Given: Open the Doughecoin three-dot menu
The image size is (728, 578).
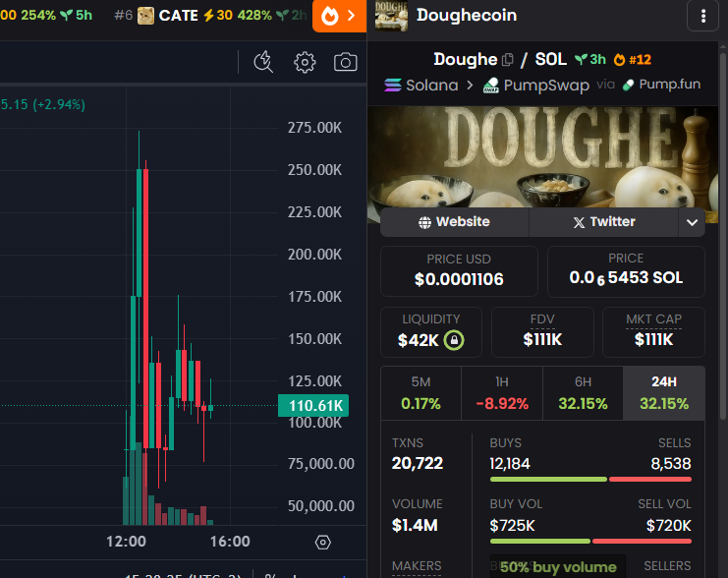Looking at the screenshot, I should 702,16.
